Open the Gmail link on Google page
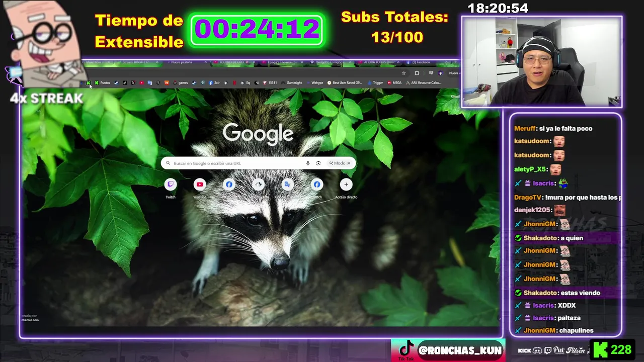 pos(455,97)
